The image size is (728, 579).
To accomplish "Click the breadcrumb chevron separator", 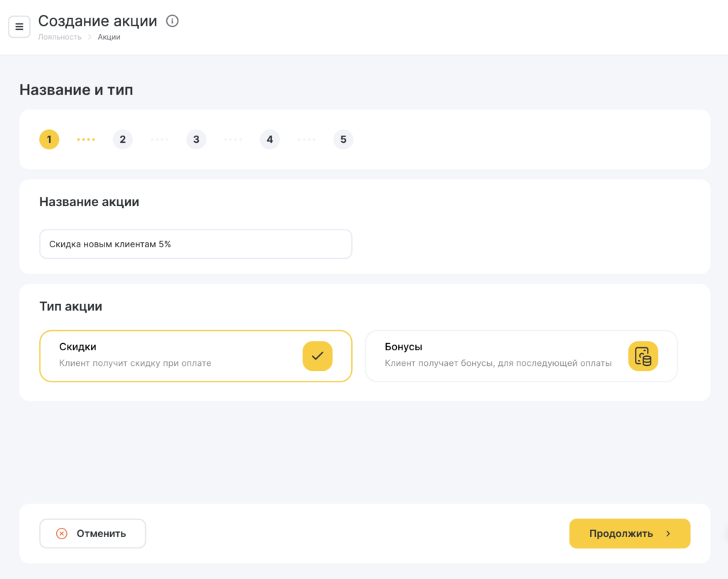I will [x=90, y=37].
